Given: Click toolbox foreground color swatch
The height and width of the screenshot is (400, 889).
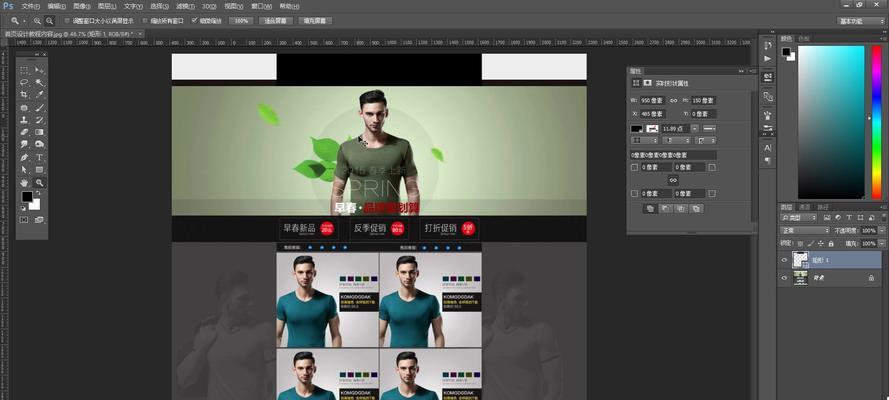Looking at the screenshot, I should click(27, 196).
